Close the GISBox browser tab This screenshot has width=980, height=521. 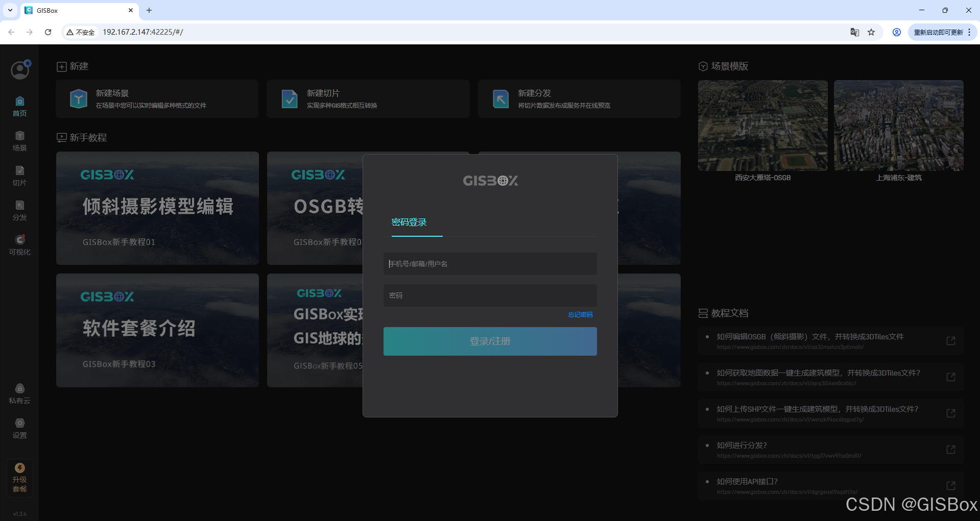pos(131,10)
